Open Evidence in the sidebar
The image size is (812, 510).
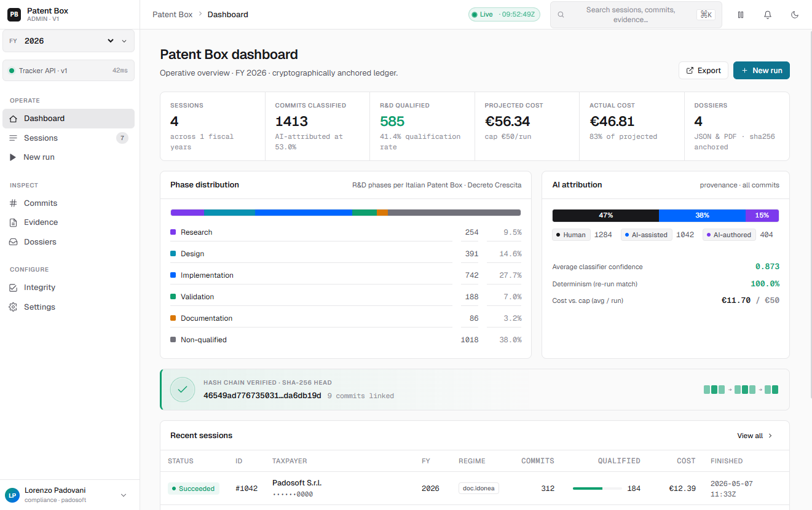(x=69, y=222)
